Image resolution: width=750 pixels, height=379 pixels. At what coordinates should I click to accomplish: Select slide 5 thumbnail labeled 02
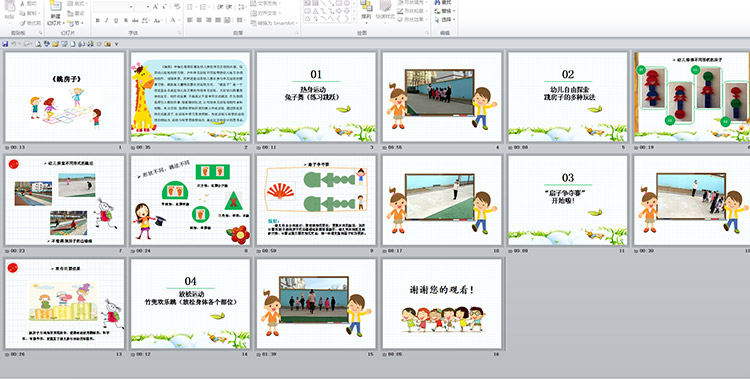click(x=568, y=97)
